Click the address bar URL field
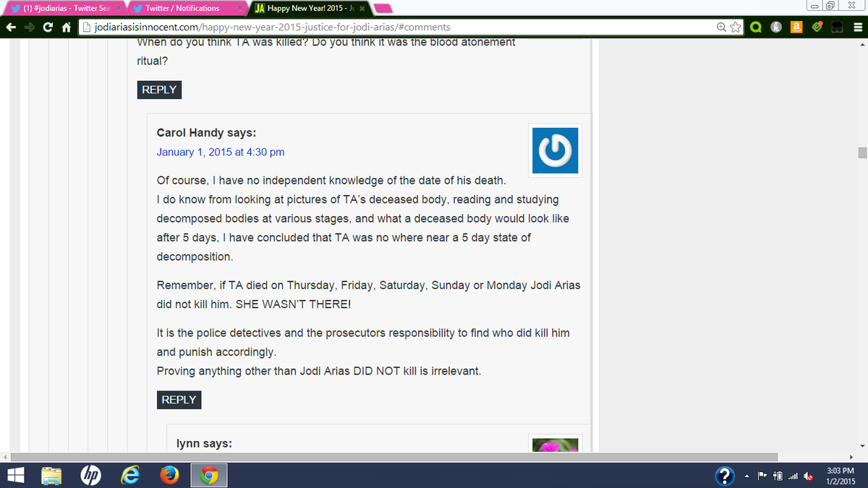Image resolution: width=868 pixels, height=488 pixels. click(398, 27)
